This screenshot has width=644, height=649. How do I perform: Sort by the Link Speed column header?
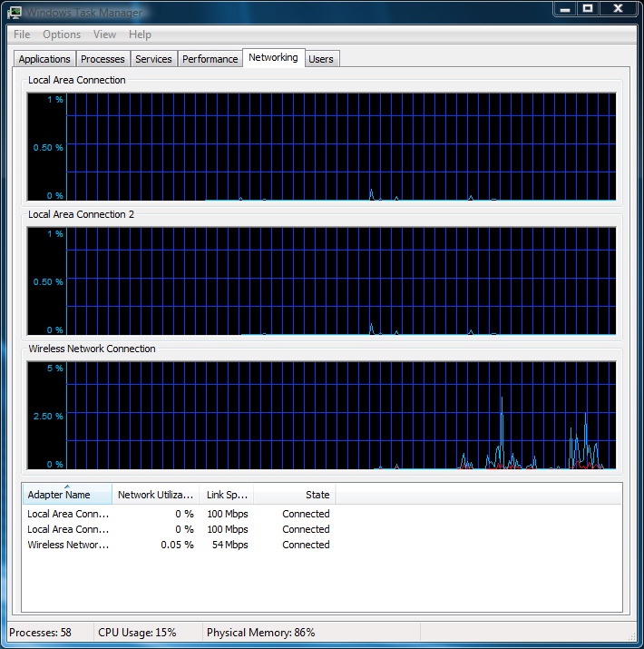pyautogui.click(x=225, y=495)
